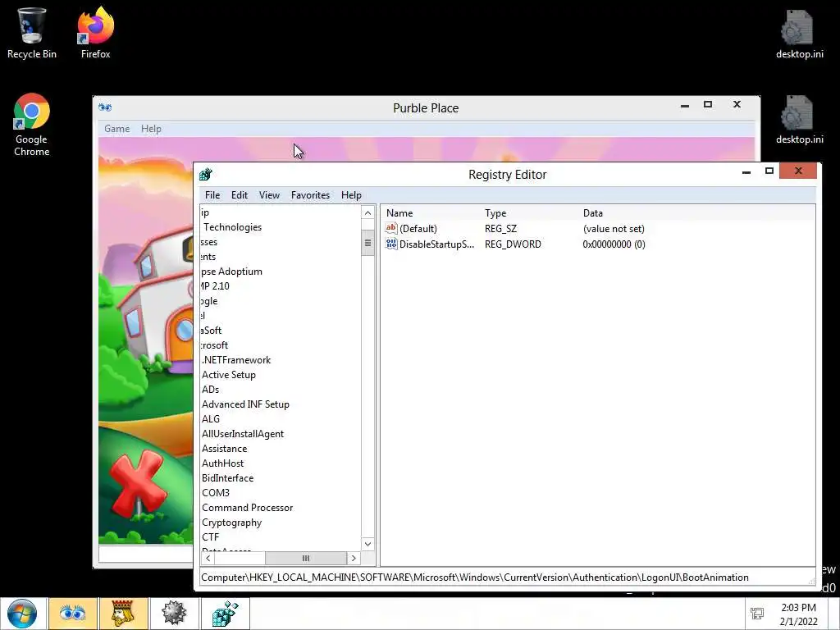Screen dimensions: 840x630
Task: Click the tree scroll up arrow
Action: click(x=367, y=212)
